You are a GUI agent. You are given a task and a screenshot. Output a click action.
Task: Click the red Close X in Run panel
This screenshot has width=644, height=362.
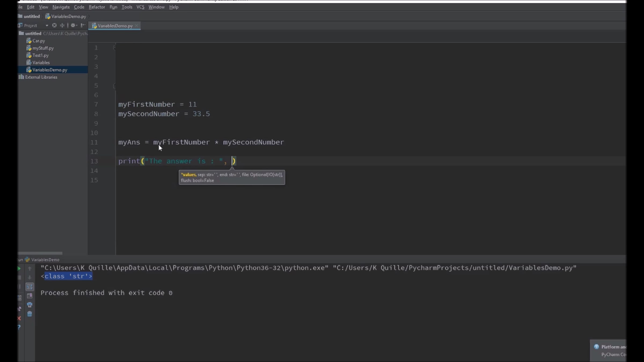click(19, 318)
